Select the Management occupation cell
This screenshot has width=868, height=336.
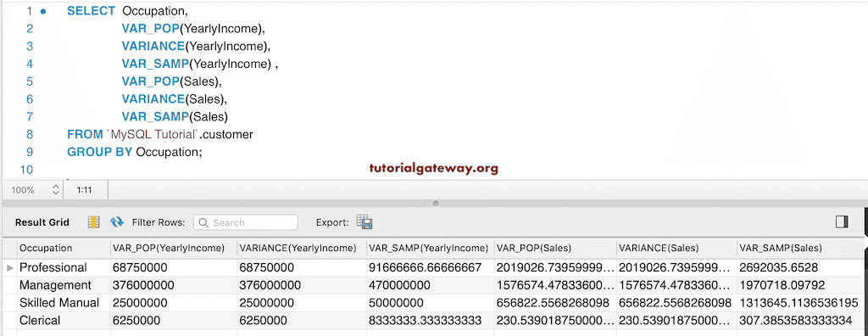64,286
